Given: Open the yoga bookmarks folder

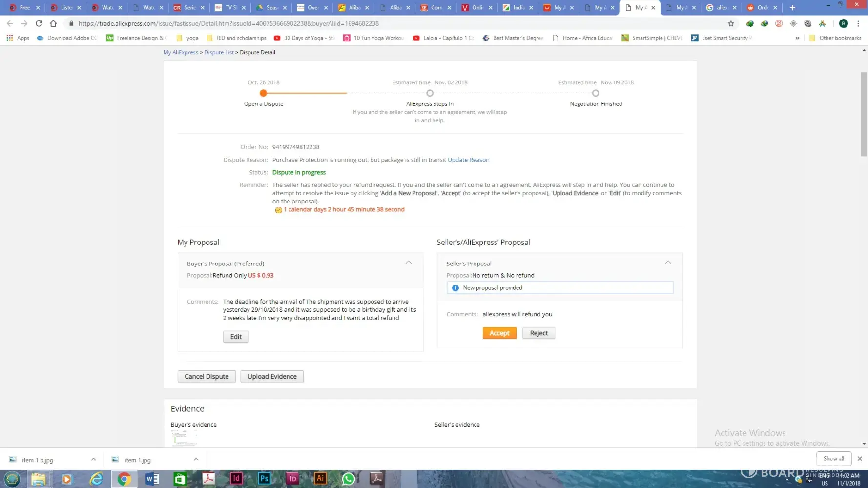Looking at the screenshot, I should click(x=187, y=38).
